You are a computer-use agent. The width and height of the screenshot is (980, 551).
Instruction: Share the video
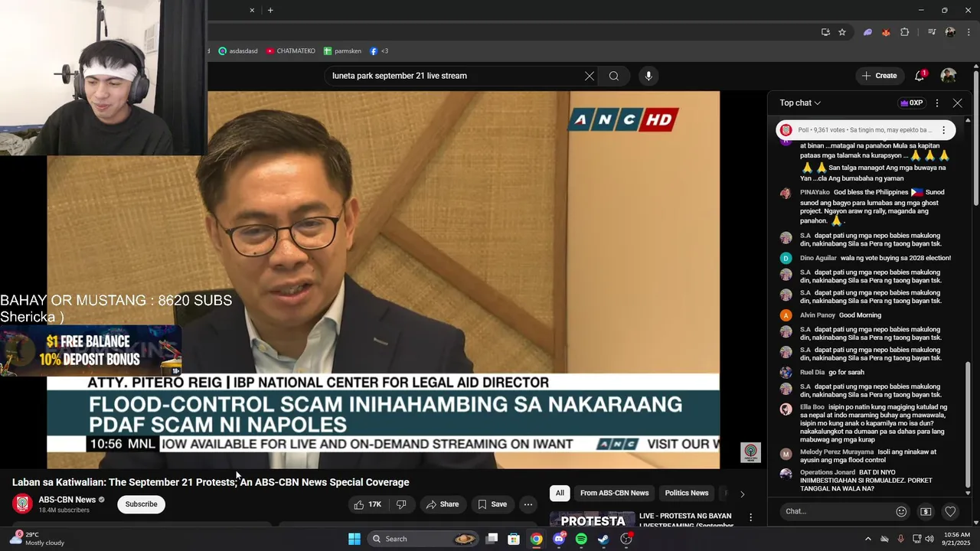tap(443, 504)
